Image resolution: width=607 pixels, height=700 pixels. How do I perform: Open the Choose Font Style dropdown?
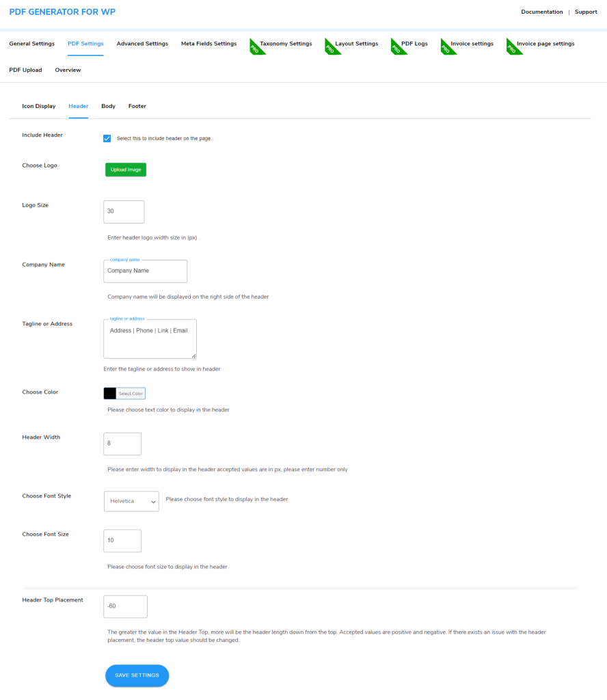point(131,501)
